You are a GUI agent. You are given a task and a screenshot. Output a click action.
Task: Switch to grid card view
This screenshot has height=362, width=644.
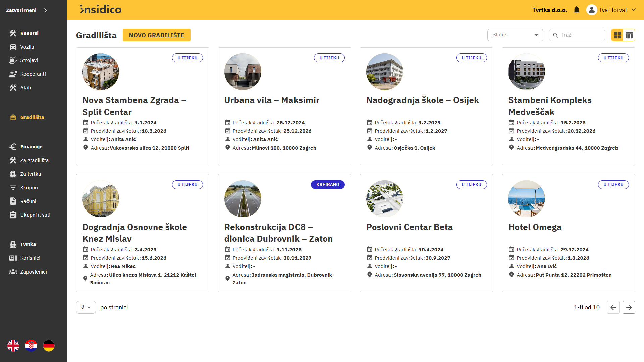pos(618,35)
